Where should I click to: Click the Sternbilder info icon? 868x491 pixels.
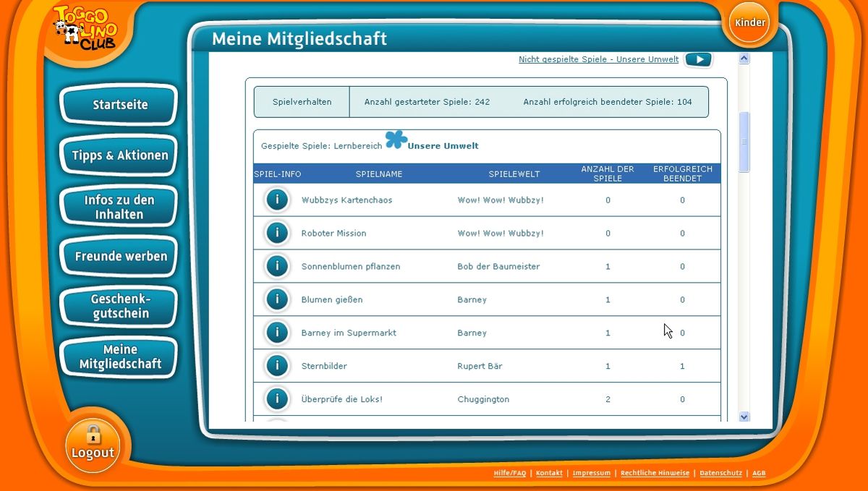[x=277, y=366]
